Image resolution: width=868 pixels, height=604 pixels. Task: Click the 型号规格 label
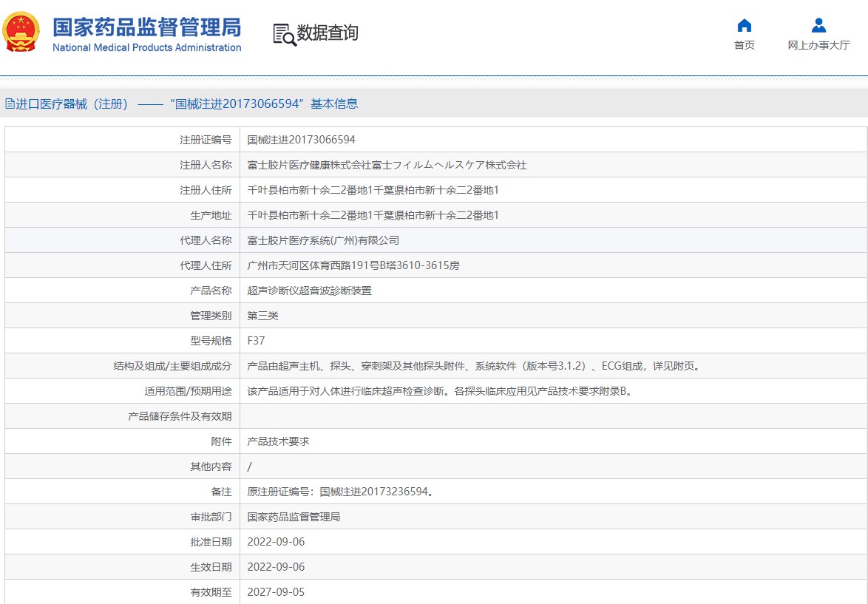[x=211, y=341]
